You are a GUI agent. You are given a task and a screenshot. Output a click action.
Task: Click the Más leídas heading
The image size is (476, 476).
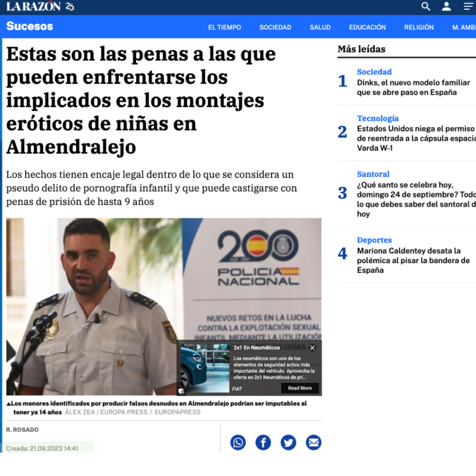pyautogui.click(x=361, y=49)
